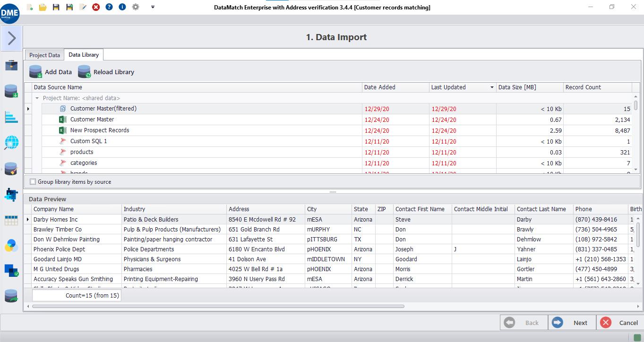Click the new project file icon
This screenshot has height=342, width=644.
30,7
